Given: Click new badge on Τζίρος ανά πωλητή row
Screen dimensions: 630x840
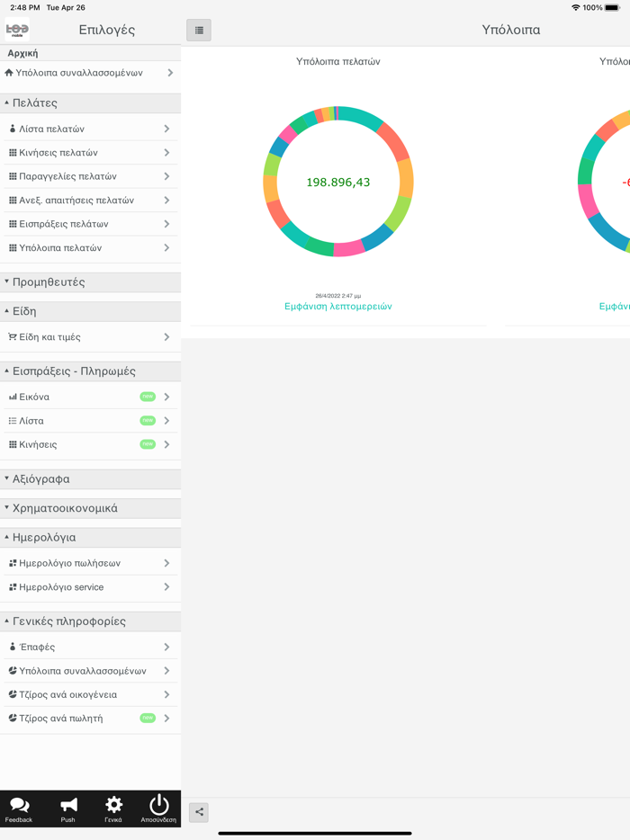Looking at the screenshot, I should point(148,718).
